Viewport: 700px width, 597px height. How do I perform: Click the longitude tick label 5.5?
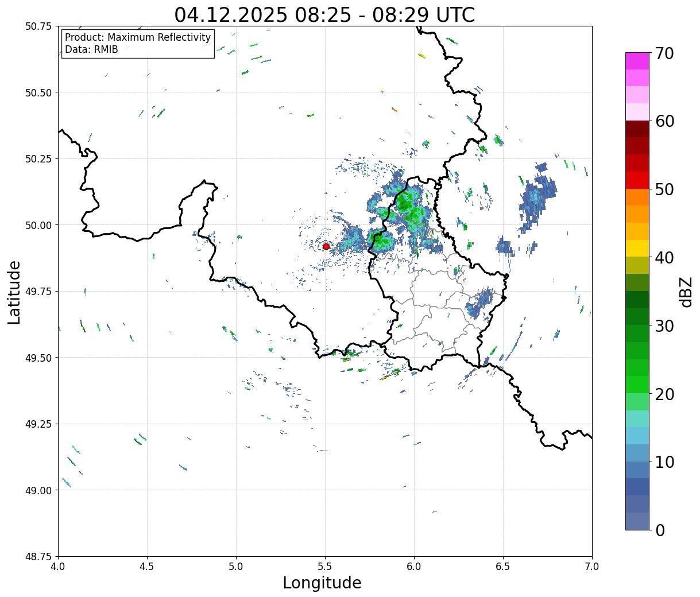coord(325,567)
